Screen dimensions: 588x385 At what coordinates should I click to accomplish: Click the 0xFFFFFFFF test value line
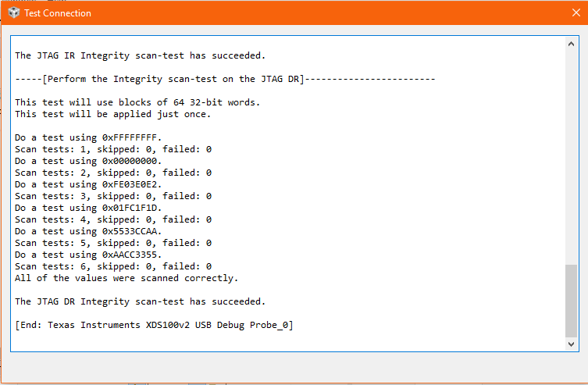click(88, 137)
